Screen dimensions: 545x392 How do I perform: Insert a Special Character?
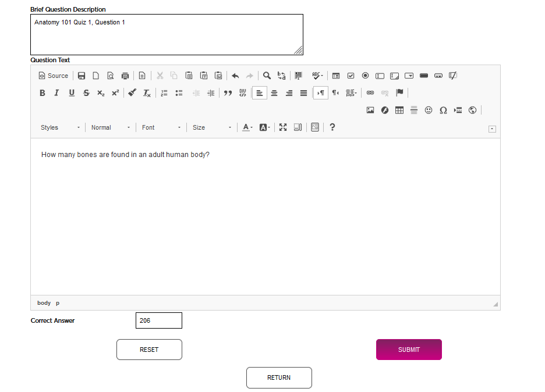(x=443, y=109)
